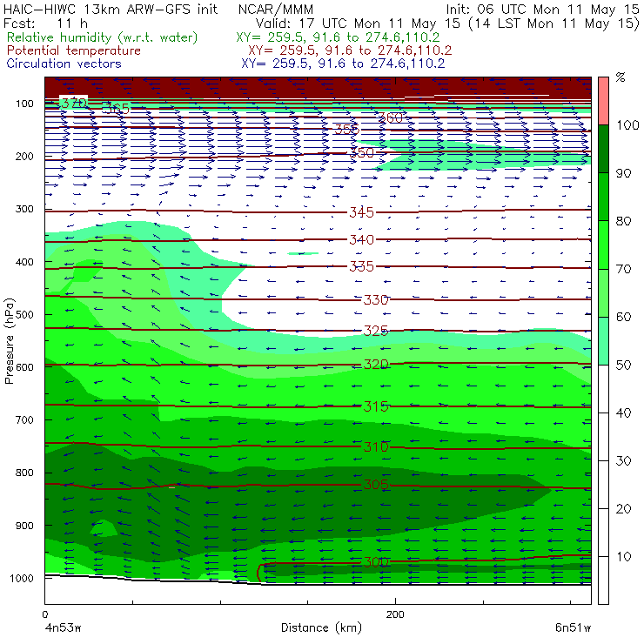Click the 500 pressure axis label

(24, 315)
